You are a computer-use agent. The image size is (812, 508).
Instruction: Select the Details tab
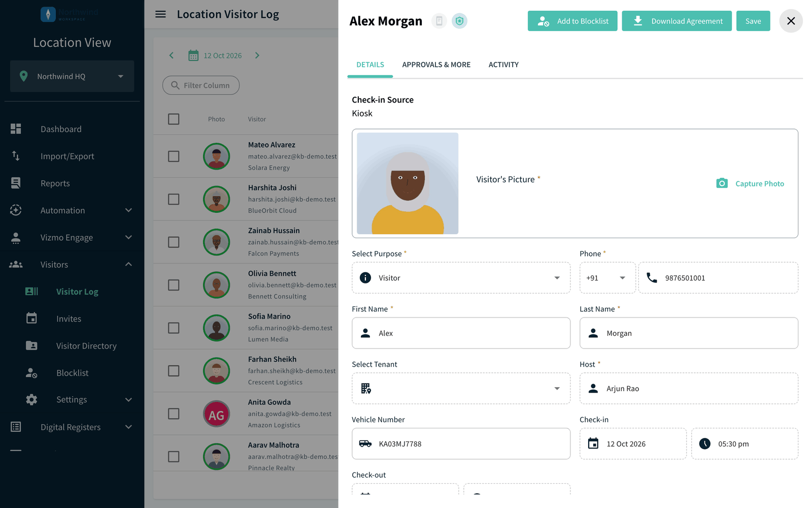pos(370,65)
